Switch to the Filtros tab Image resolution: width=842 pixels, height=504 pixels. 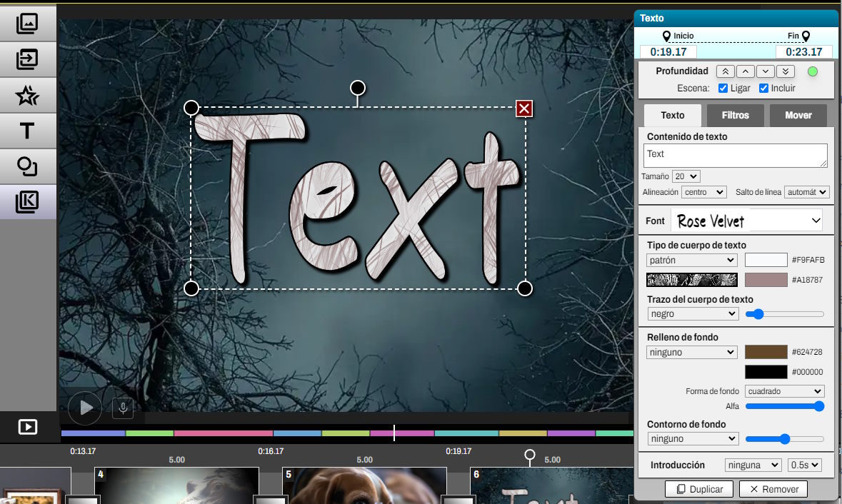(735, 116)
